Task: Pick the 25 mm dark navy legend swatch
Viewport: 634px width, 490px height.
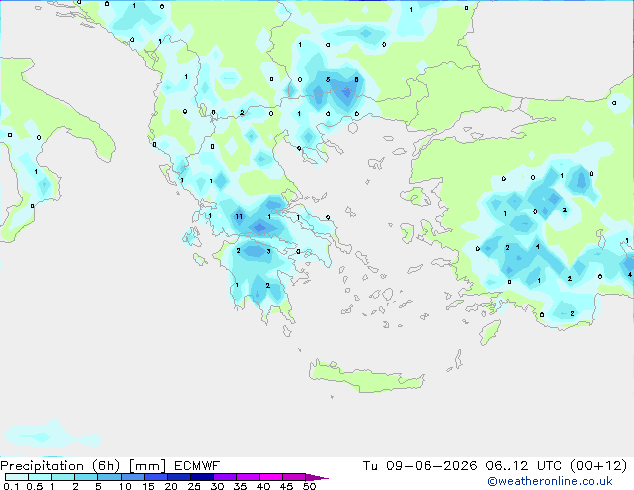Action: pyautogui.click(x=202, y=477)
